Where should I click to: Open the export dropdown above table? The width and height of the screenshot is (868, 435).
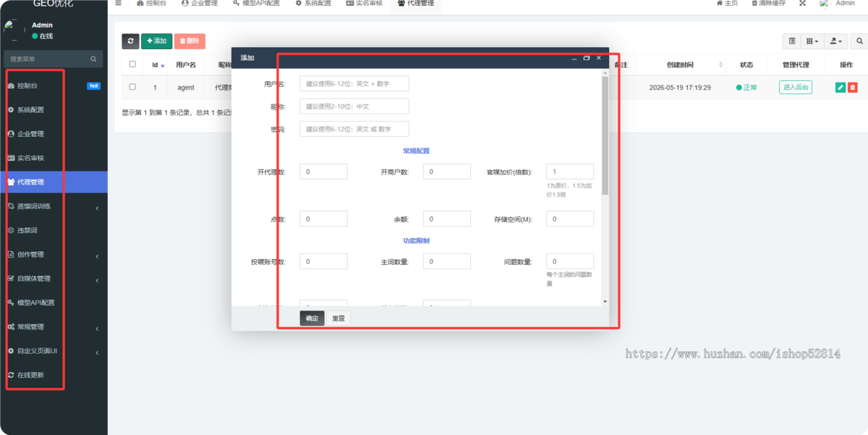(x=835, y=41)
